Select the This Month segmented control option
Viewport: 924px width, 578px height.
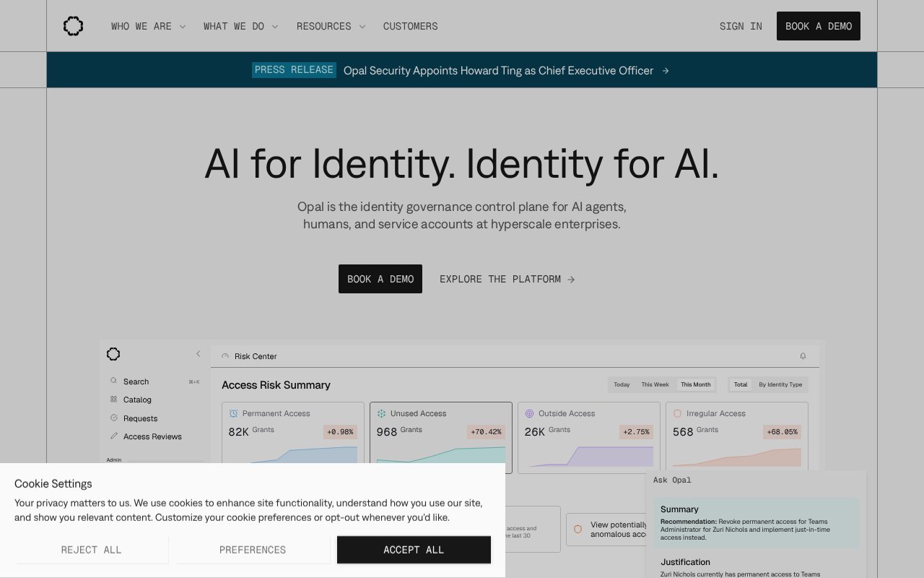click(x=695, y=384)
